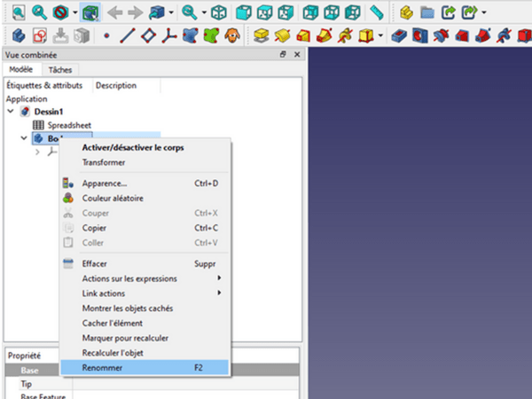The width and height of the screenshot is (532, 399).
Task: Select the Datum point tool
Action: coord(106,36)
